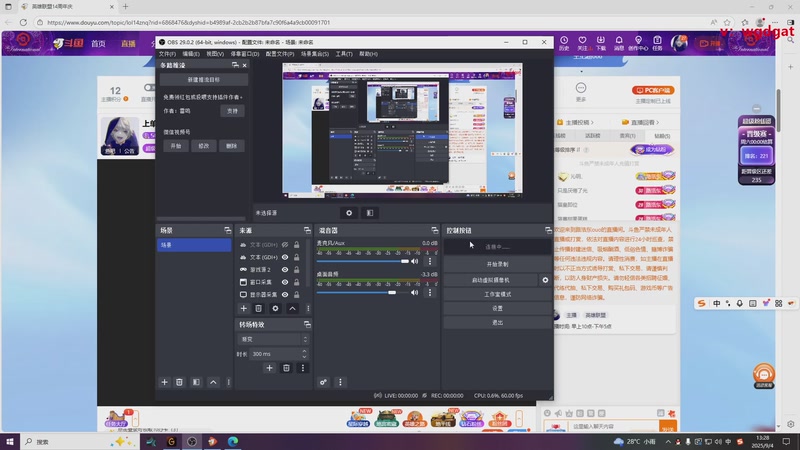Adjust the 桌面音频 volume slider

coord(362,292)
